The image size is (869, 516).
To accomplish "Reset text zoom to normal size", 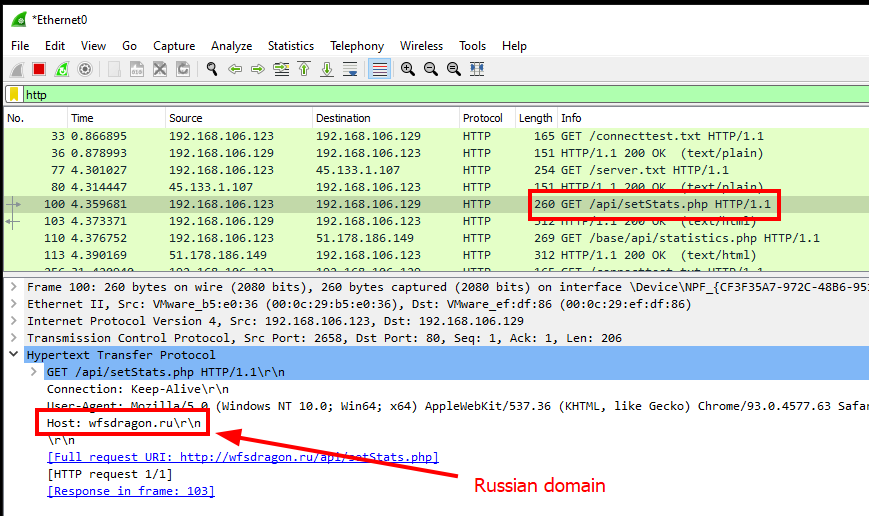I will [454, 69].
